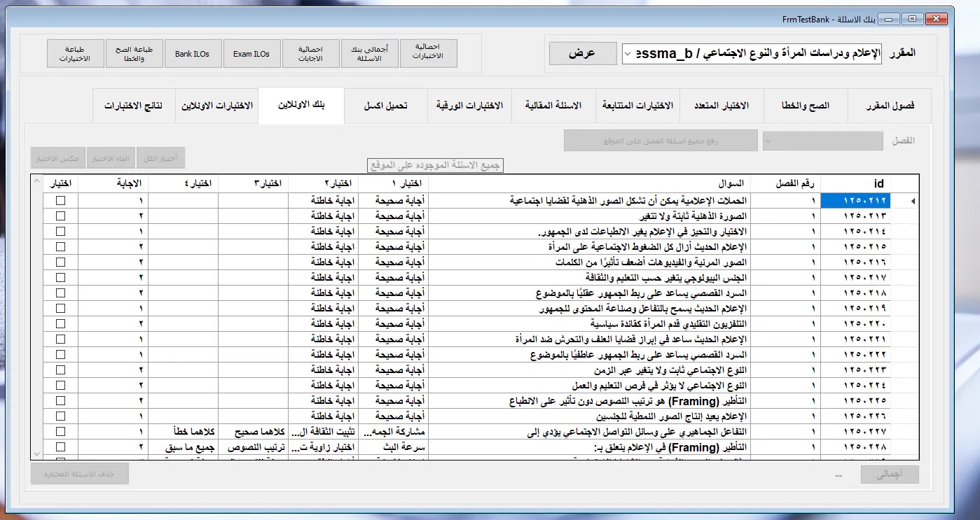The height and width of the screenshot is (520, 980).
Task: Click احصائية الاختبارات button
Action: [x=428, y=54]
